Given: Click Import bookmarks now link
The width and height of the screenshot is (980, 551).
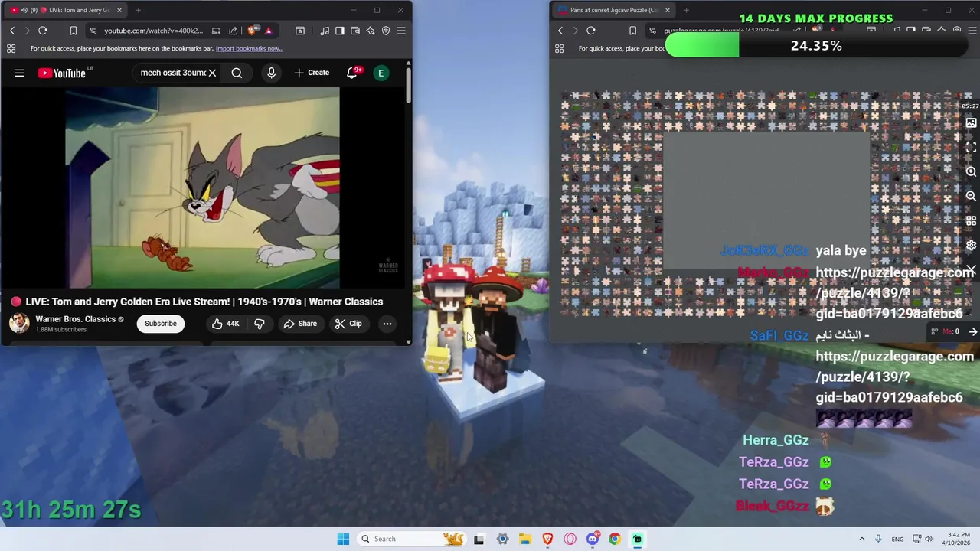Looking at the screenshot, I should tap(250, 48).
